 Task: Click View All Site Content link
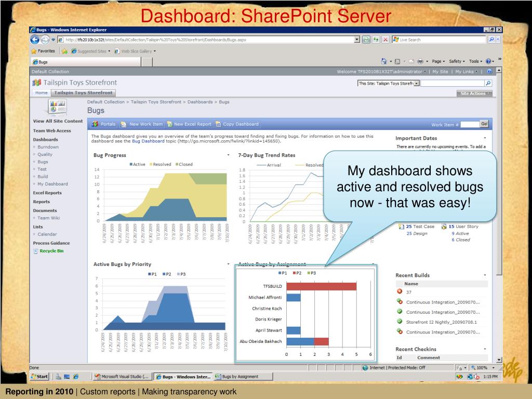tap(58, 121)
